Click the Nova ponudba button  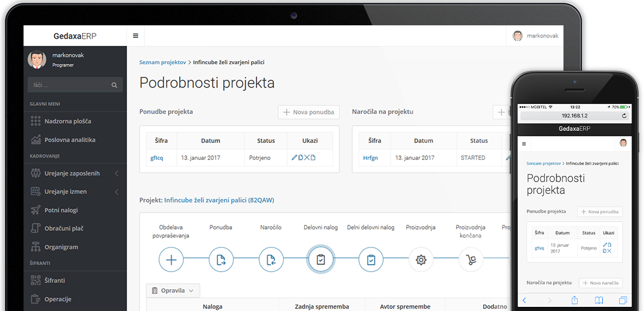308,112
